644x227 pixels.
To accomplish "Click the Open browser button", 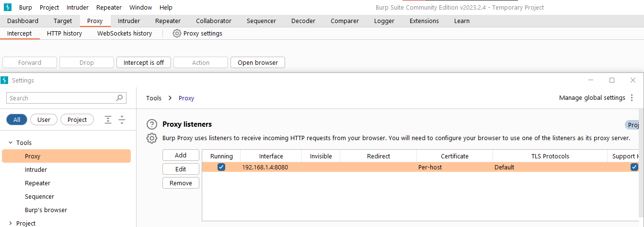I will point(258,62).
